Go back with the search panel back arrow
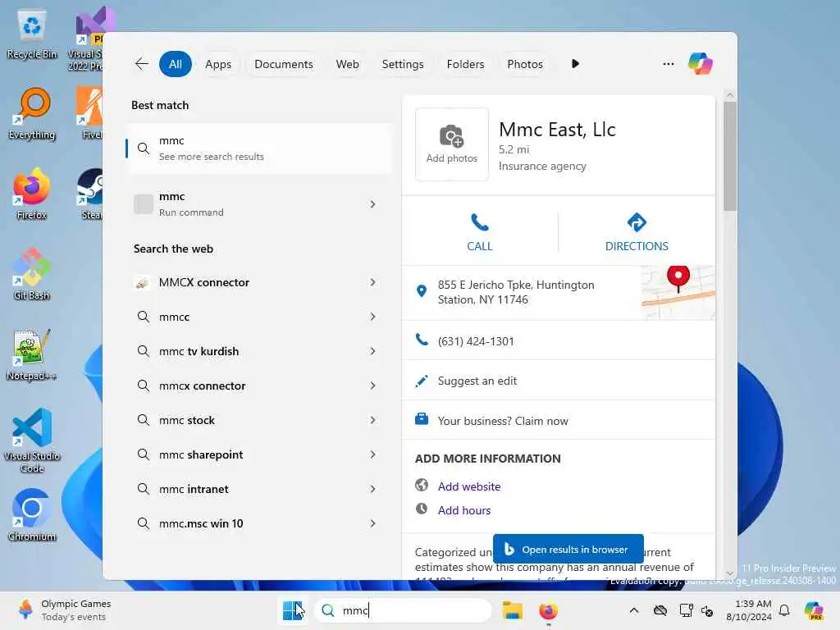Viewport: 840px width, 630px height. coord(141,64)
